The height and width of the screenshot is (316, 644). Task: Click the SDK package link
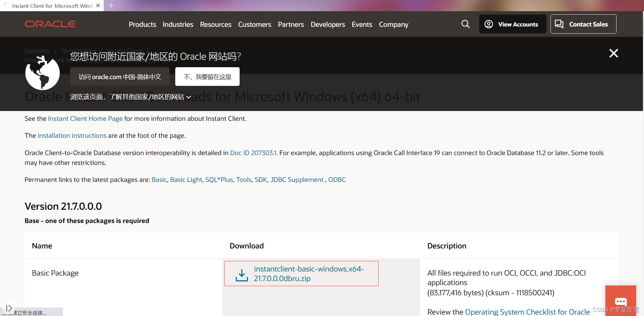click(261, 180)
